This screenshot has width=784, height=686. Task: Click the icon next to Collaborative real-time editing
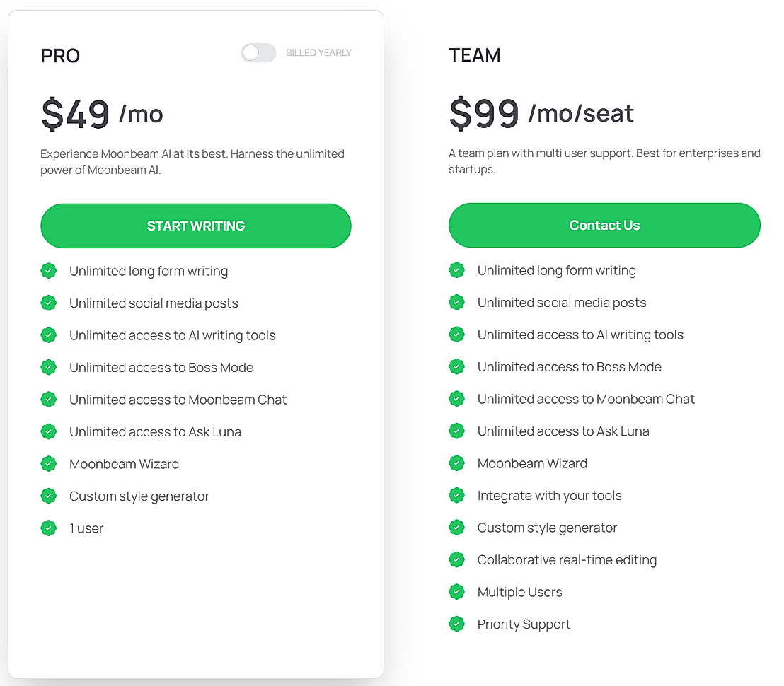pyautogui.click(x=456, y=559)
